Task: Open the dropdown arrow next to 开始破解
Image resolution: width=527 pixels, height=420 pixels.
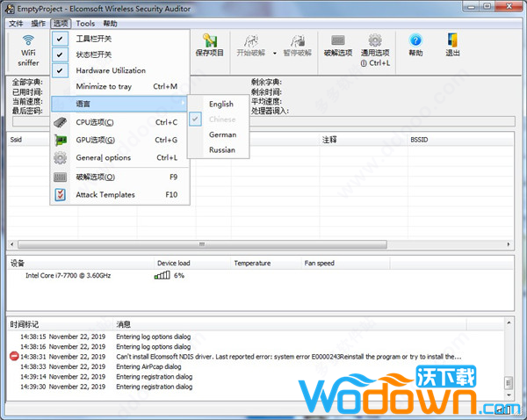Action: pos(275,53)
